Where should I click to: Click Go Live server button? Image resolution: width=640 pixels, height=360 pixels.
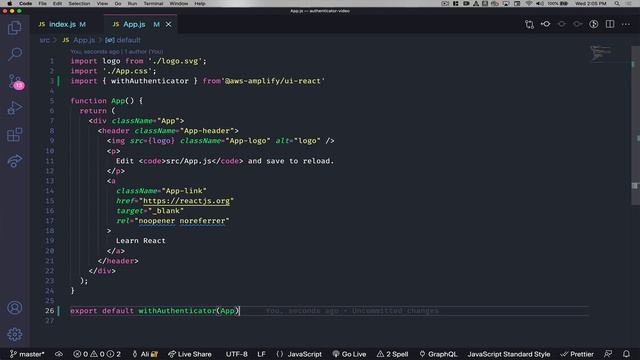(349, 354)
